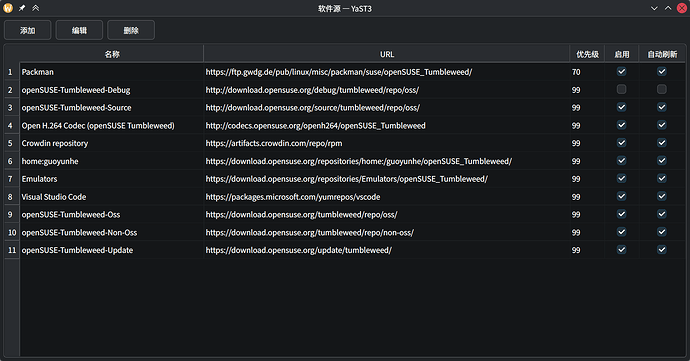Click priority value 70 for Packman
Screen dimensions: 690x361
(587, 72)
